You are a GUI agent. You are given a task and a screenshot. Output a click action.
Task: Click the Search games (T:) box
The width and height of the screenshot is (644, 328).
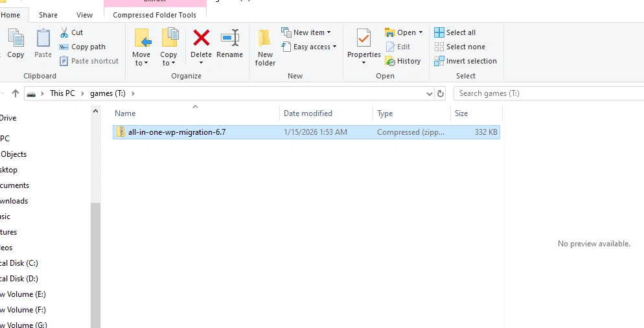(x=549, y=93)
